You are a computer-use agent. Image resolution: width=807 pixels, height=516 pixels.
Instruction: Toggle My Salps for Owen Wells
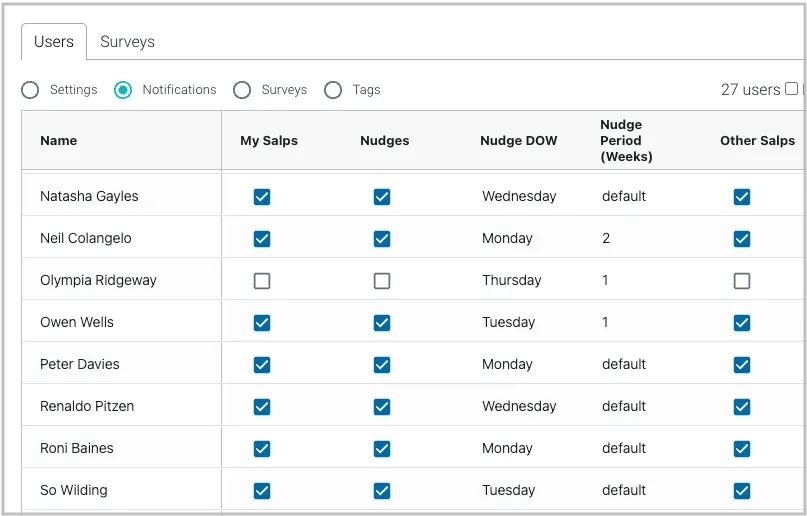pyautogui.click(x=262, y=323)
